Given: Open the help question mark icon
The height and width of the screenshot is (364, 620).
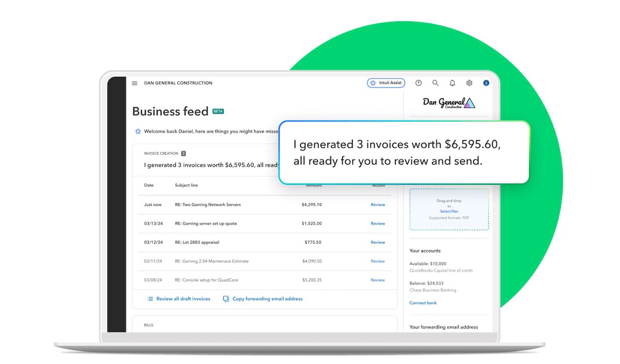Looking at the screenshot, I should tap(419, 83).
